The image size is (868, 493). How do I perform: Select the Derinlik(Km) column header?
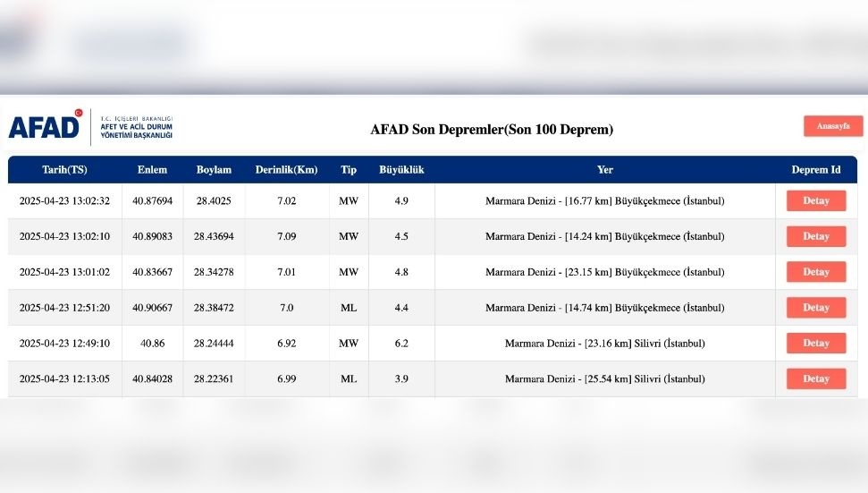tap(286, 170)
